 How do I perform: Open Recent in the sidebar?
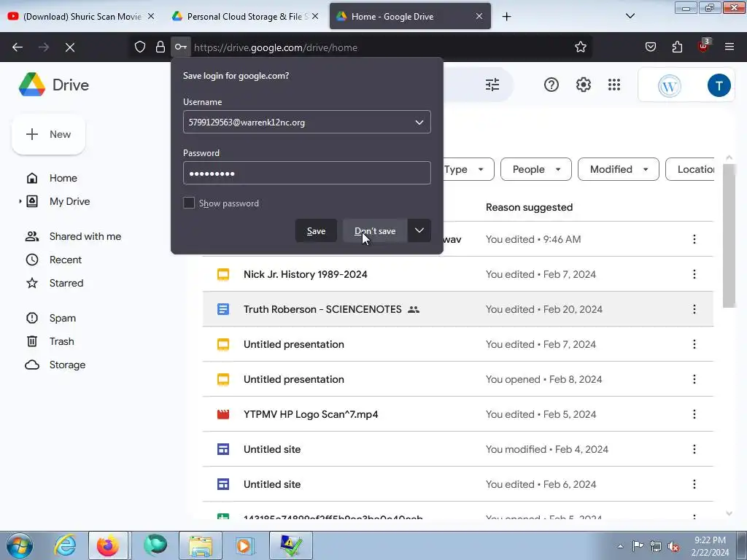click(x=65, y=260)
